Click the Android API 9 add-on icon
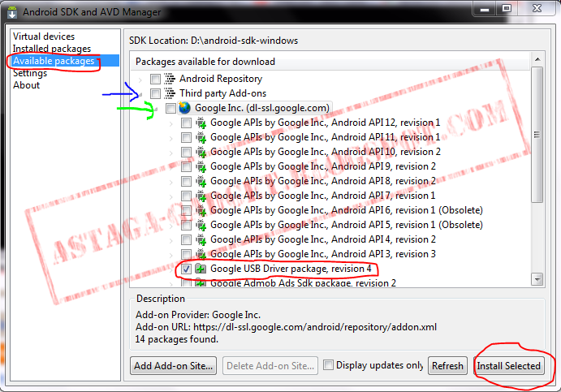The image size is (561, 392). point(201,166)
